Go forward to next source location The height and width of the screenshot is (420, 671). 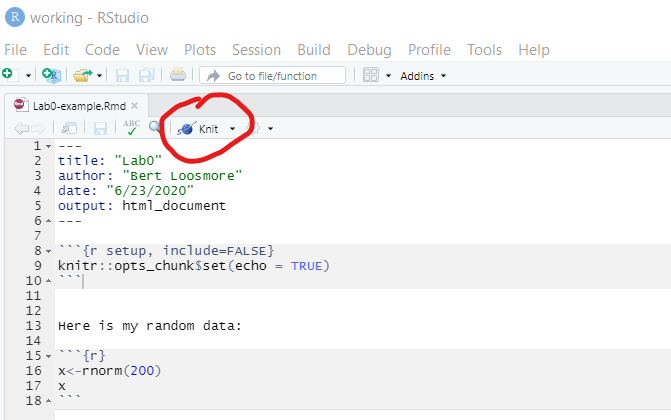tap(38, 128)
